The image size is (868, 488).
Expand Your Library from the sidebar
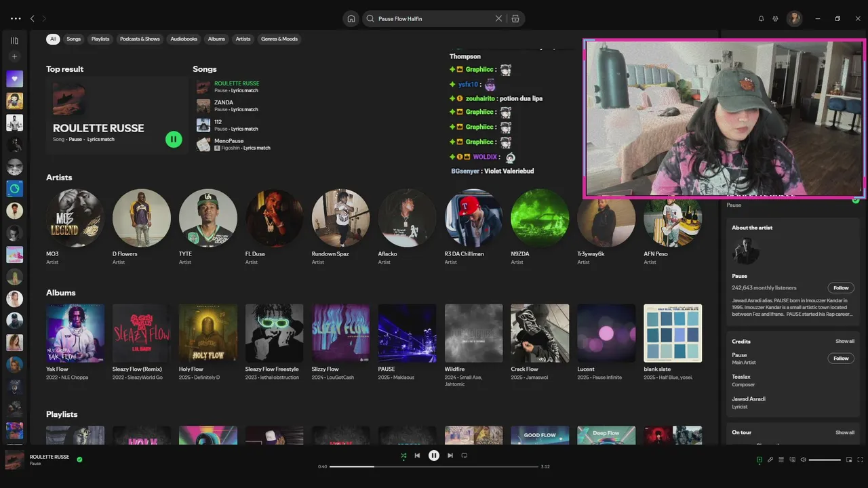pos(14,41)
